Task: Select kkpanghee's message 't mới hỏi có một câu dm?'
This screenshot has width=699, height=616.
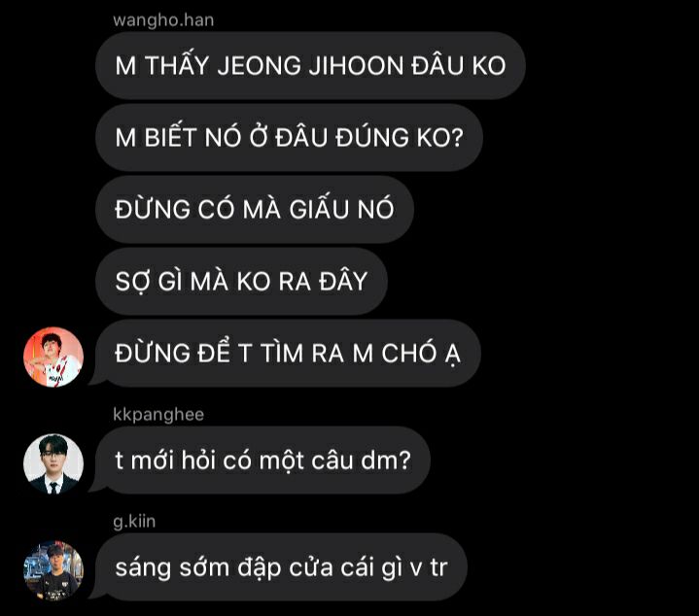Action: (x=262, y=461)
